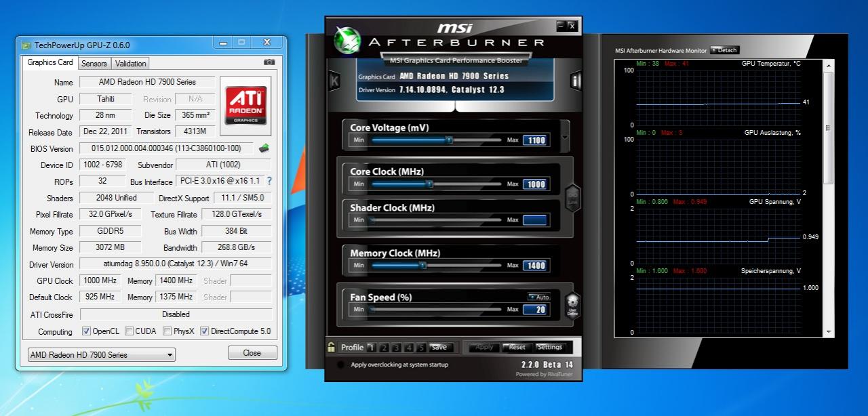Minimize the MSI Afterburner window
The image size is (868, 416).
(561, 25)
